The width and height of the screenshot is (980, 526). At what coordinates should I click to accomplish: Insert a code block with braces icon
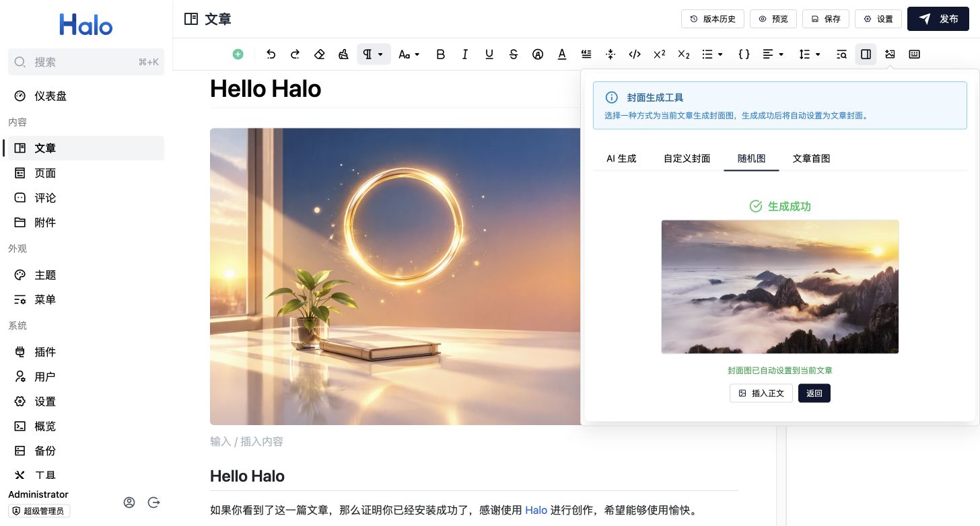[744, 54]
